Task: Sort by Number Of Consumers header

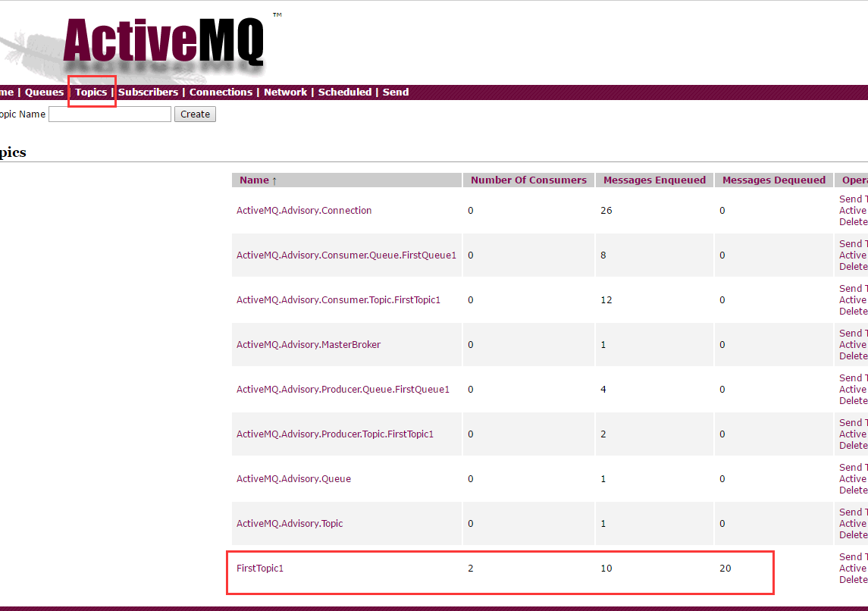Action: coord(528,180)
